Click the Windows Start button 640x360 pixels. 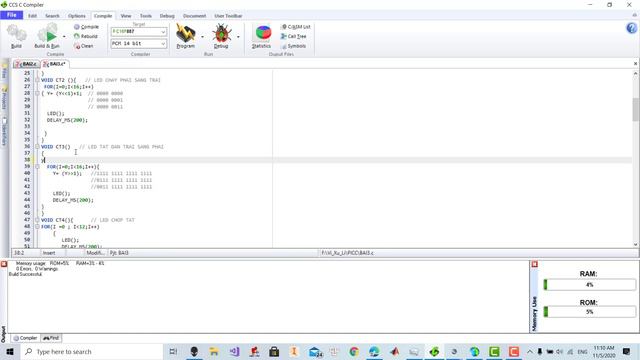(9, 351)
